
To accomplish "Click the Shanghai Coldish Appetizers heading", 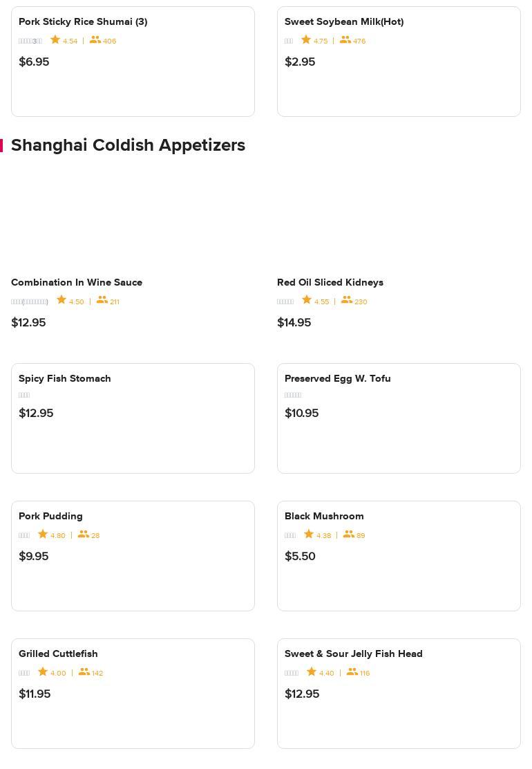I will click(128, 145).
